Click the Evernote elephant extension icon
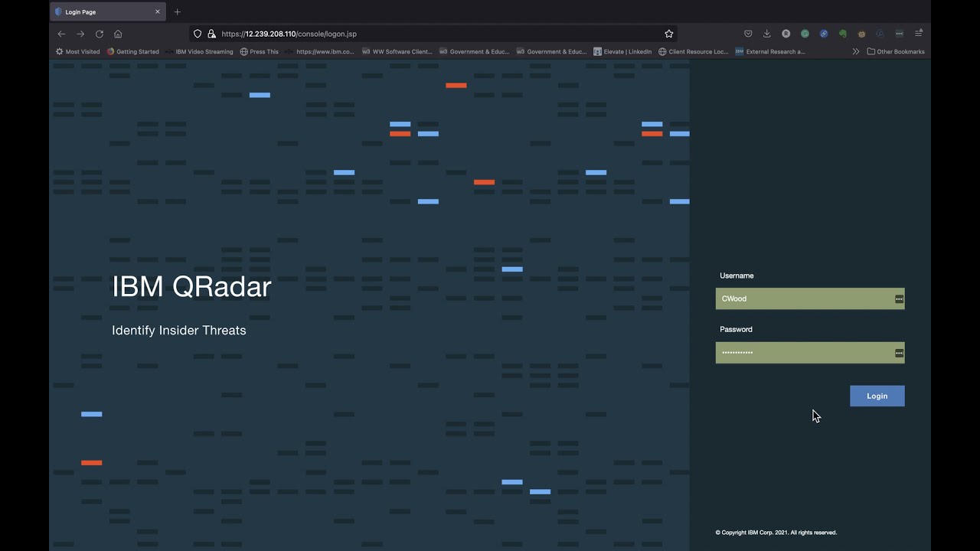This screenshot has height=551, width=980. (842, 34)
